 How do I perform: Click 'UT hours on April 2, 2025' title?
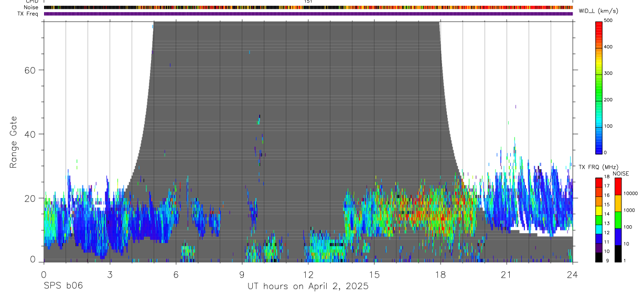point(308,287)
